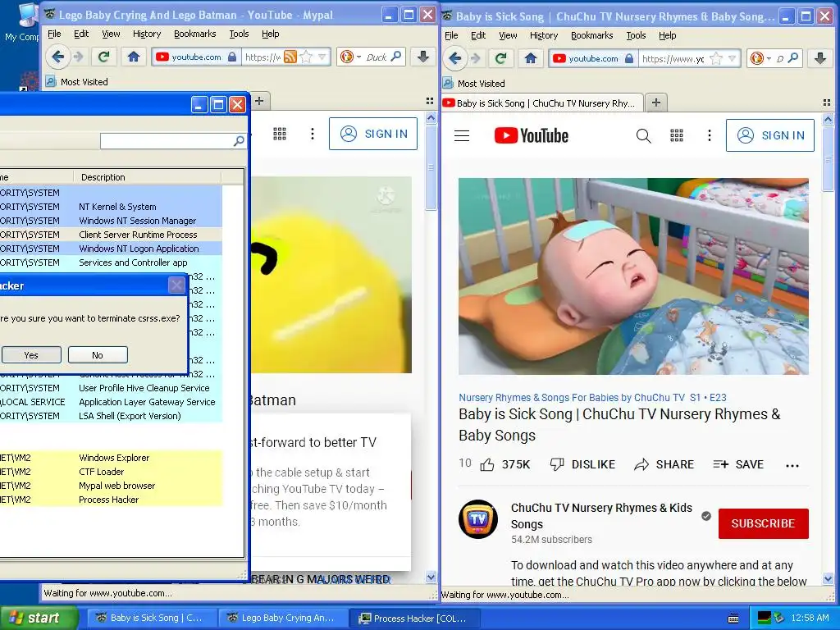Click Forward arrow in right Mypal window
Screen dimensions: 840x630
coord(475,58)
